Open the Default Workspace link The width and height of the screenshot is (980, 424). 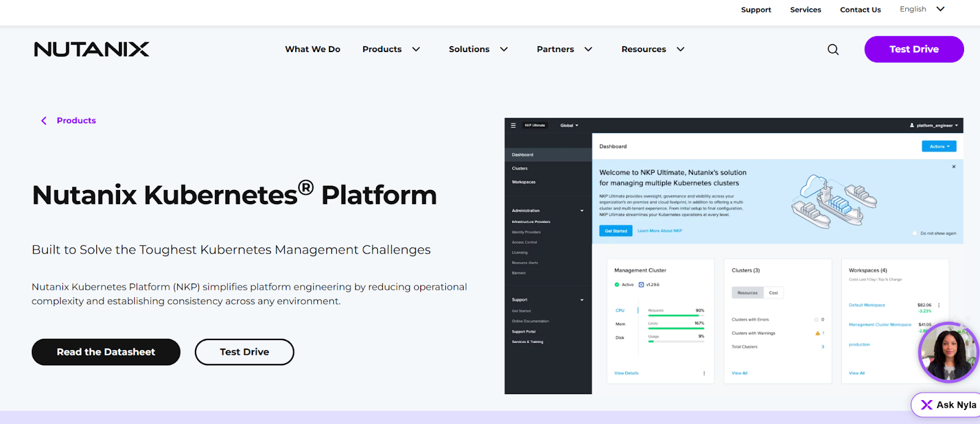point(867,305)
